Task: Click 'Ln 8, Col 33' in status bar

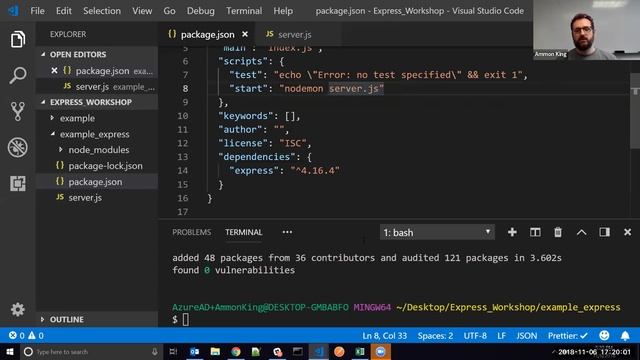Action: pyautogui.click(x=384, y=336)
